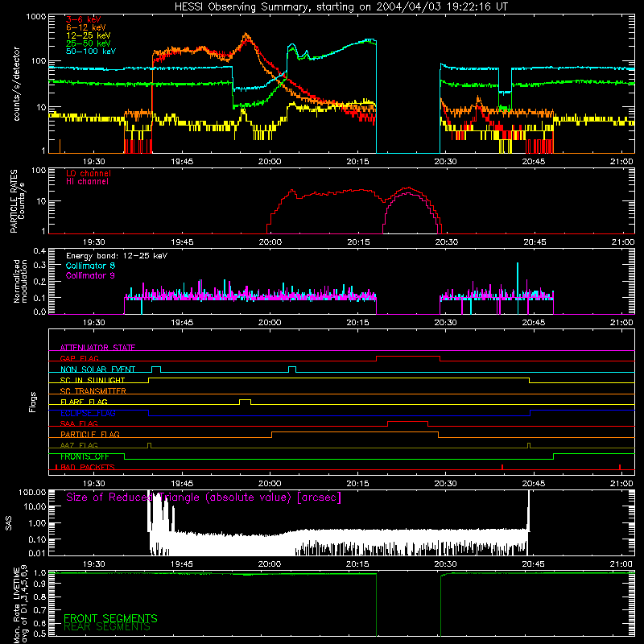Click the counts/s/detector axis label
Screen dimensions: 644x644
click(x=16, y=84)
